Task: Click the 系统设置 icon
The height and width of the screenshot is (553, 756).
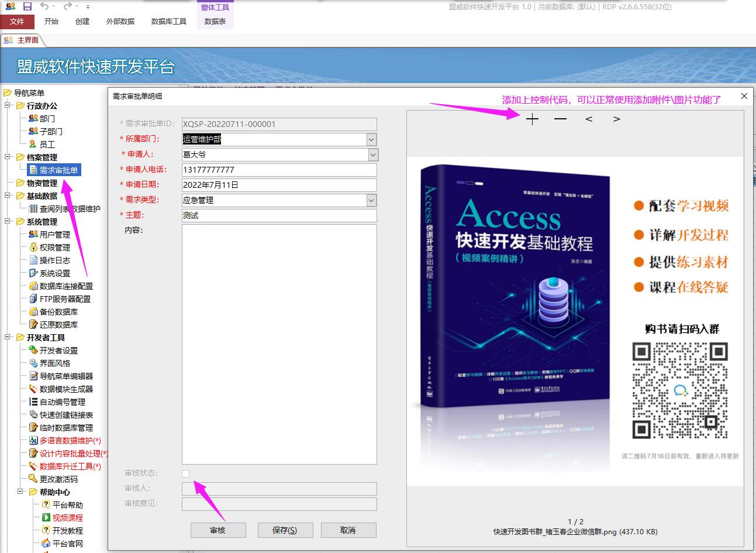Action: click(33, 273)
